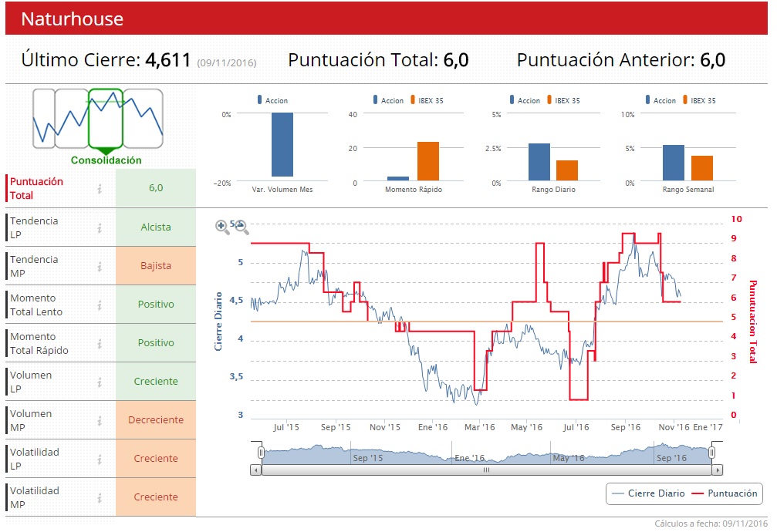
Task: Click the Cierre Diario axis title
Action: (x=218, y=322)
